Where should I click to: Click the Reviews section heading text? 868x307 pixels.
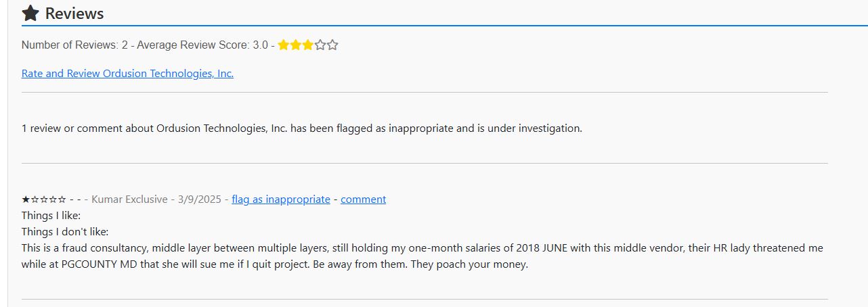[x=74, y=14]
